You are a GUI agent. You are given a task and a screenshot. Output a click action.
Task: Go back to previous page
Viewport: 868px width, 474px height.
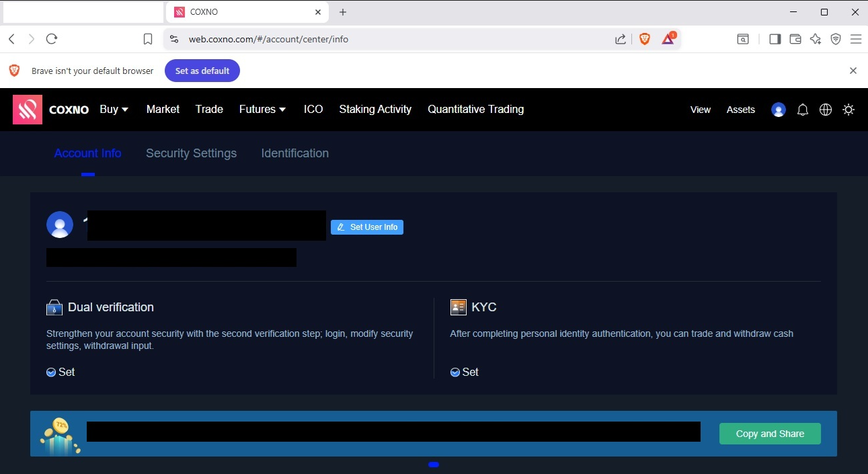[x=11, y=39]
